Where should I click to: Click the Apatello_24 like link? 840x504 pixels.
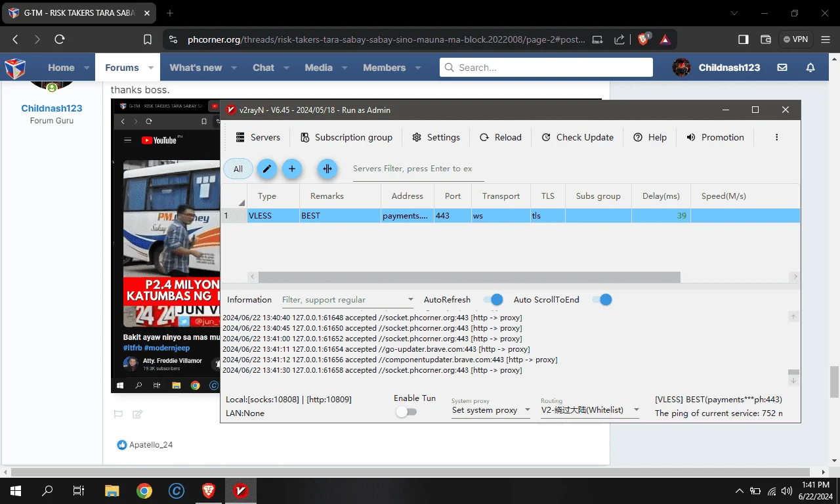pos(151,445)
